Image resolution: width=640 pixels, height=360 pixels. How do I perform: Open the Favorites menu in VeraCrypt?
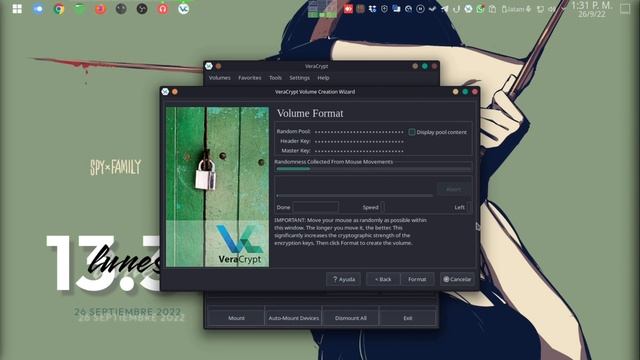[250, 78]
